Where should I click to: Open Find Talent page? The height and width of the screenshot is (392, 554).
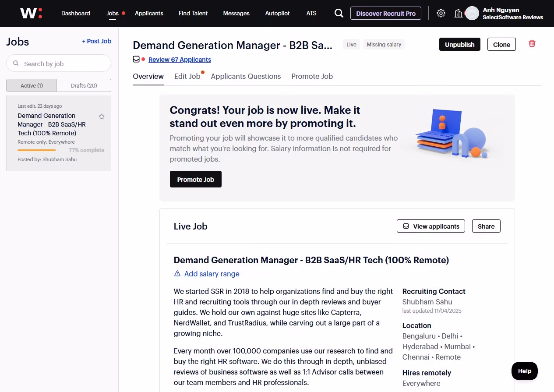click(193, 13)
